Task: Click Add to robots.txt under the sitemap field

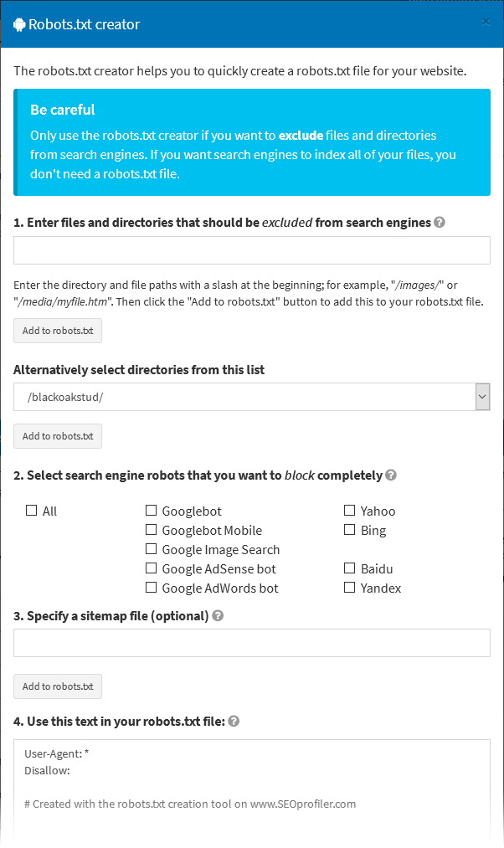Action: tap(57, 686)
